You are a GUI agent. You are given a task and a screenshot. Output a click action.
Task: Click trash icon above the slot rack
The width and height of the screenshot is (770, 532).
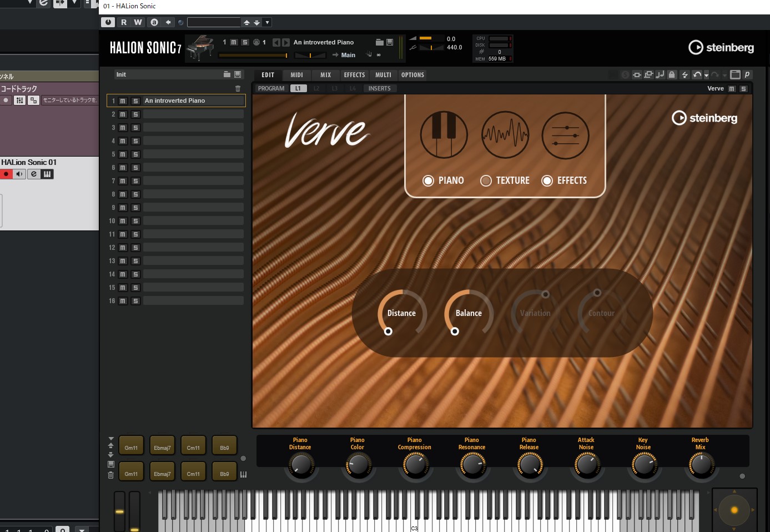coord(238,88)
